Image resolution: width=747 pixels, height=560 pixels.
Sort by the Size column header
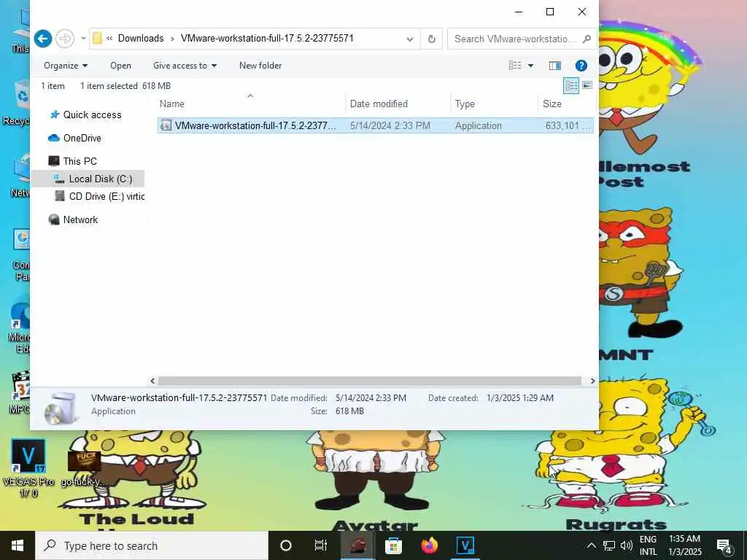(567, 104)
